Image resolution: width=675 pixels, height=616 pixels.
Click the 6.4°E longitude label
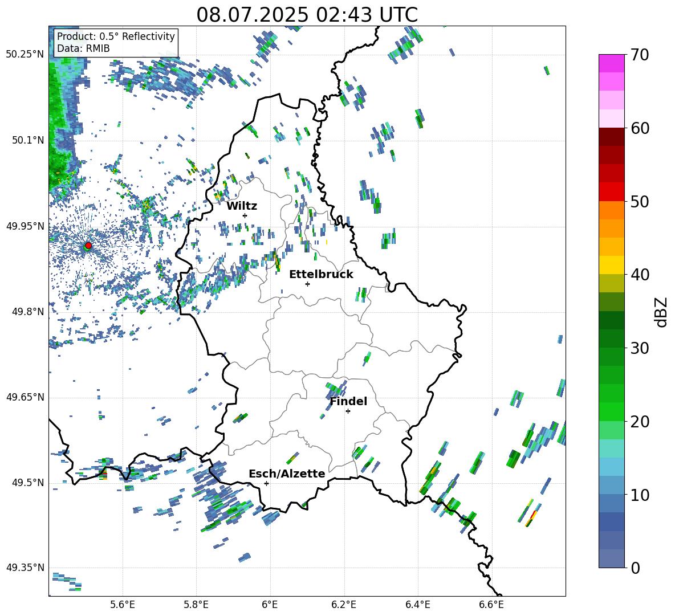click(x=417, y=605)
